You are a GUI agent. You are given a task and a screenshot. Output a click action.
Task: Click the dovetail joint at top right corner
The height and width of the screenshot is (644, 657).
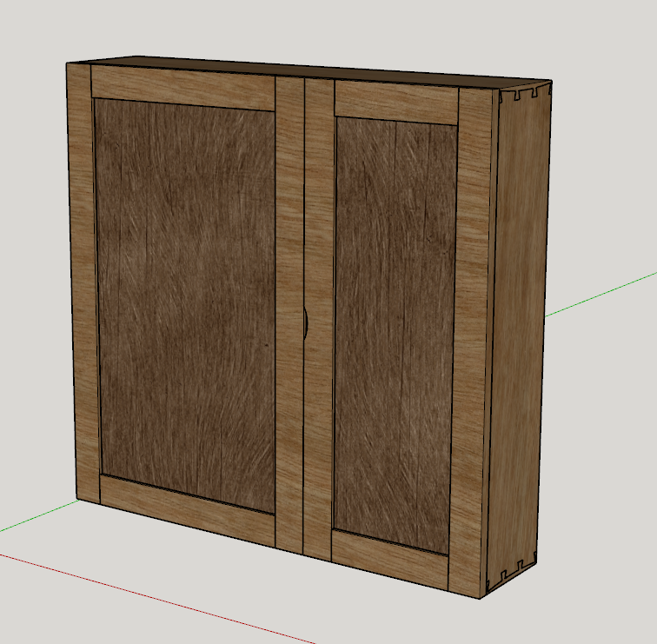pyautogui.click(x=525, y=92)
